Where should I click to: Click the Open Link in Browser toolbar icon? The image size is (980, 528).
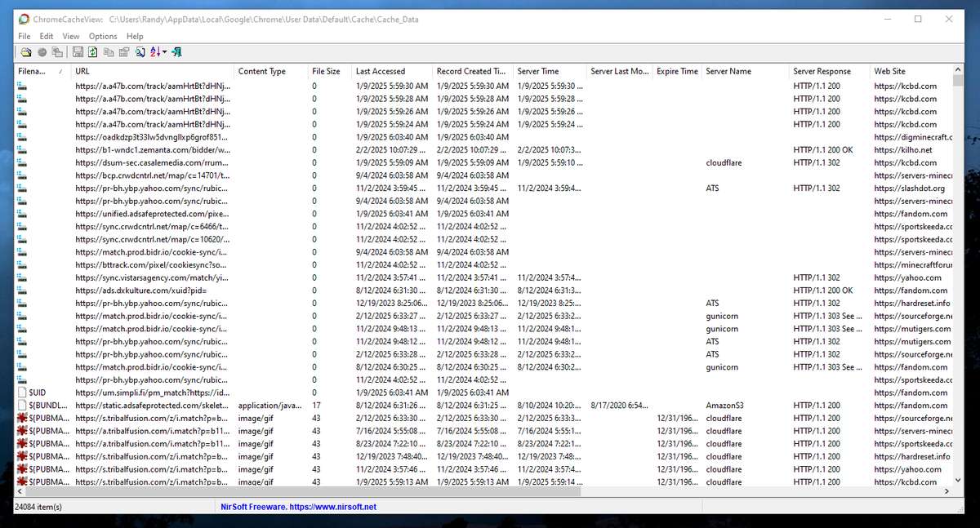41,52
